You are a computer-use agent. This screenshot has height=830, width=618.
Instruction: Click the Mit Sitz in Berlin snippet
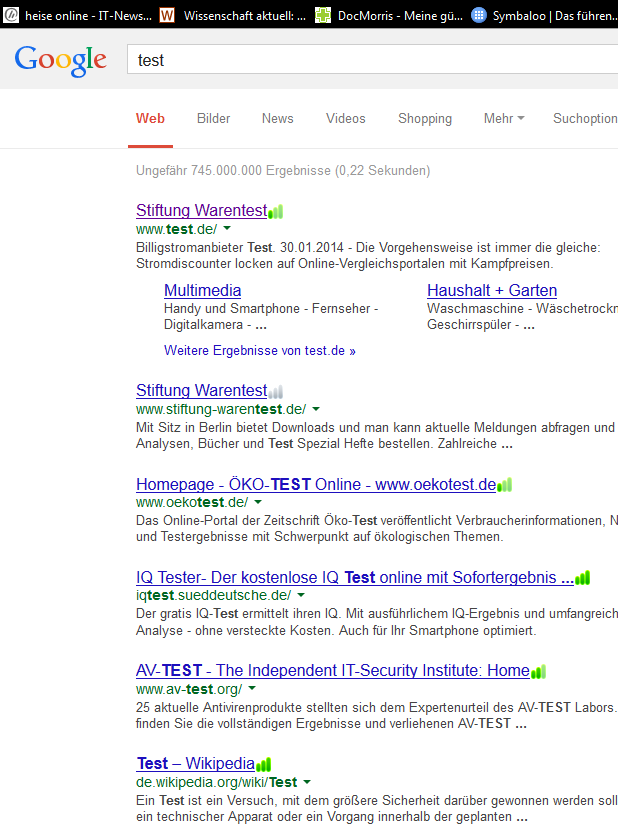376,436
